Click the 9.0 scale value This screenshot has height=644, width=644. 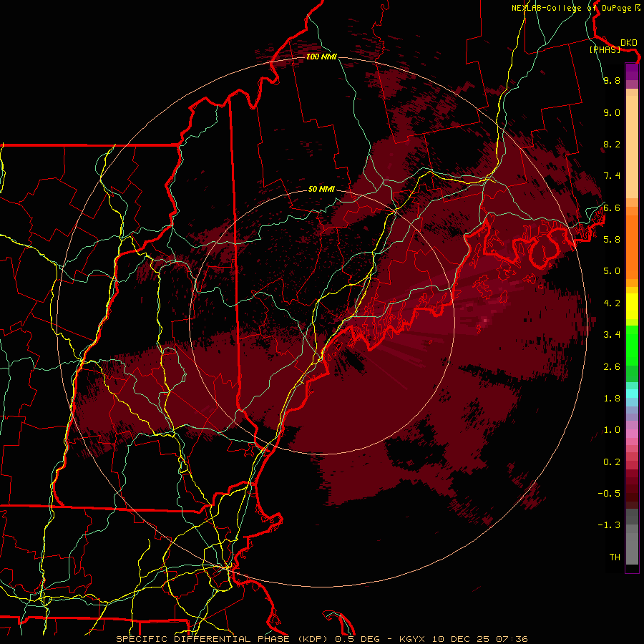click(612, 112)
